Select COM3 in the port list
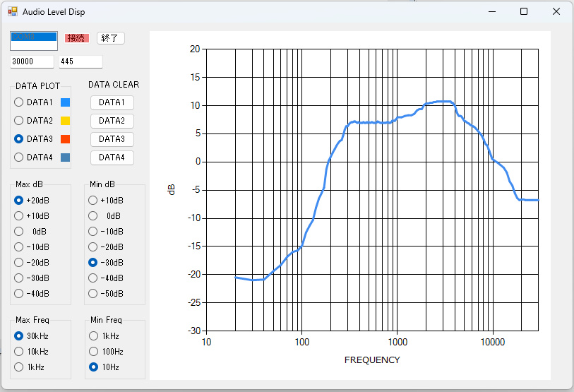Screen dimensions: 574x392 pos(32,37)
